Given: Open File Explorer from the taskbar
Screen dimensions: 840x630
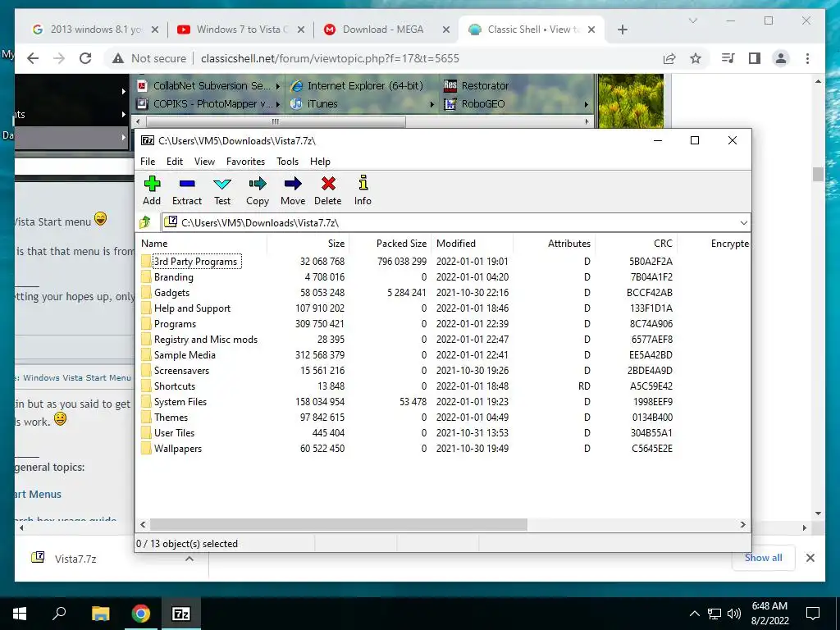Looking at the screenshot, I should point(100,614).
